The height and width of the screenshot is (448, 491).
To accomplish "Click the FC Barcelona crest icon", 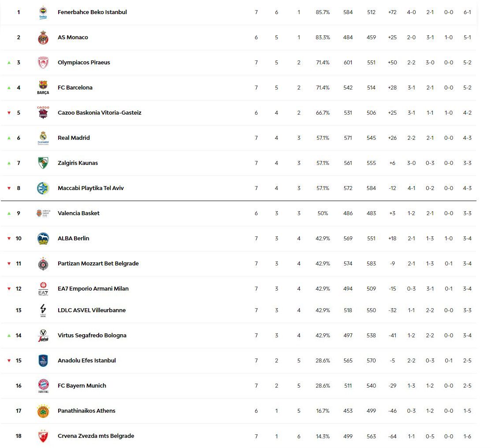I will tap(43, 87).
